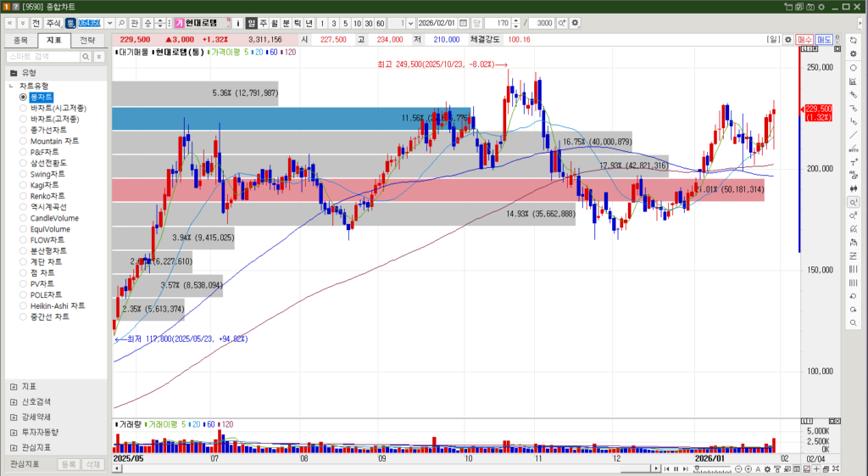Click the blue 매도 sell button
Viewport: 868px width, 476px height.
click(824, 39)
